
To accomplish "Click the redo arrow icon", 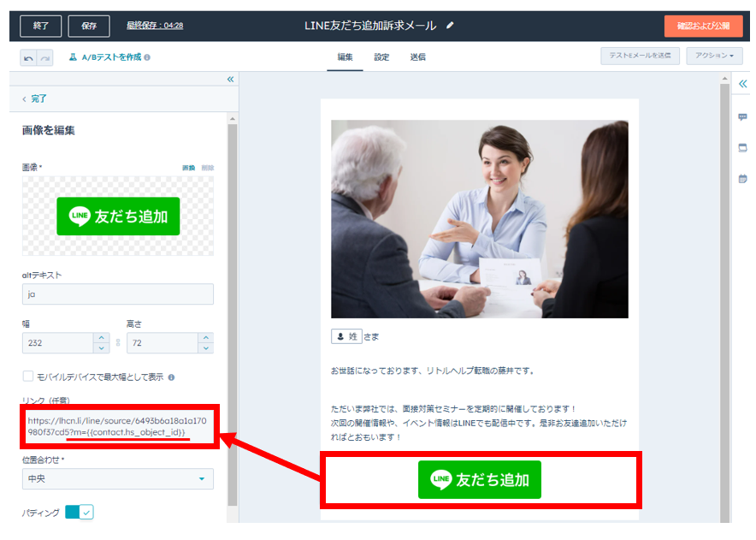I will point(45,57).
